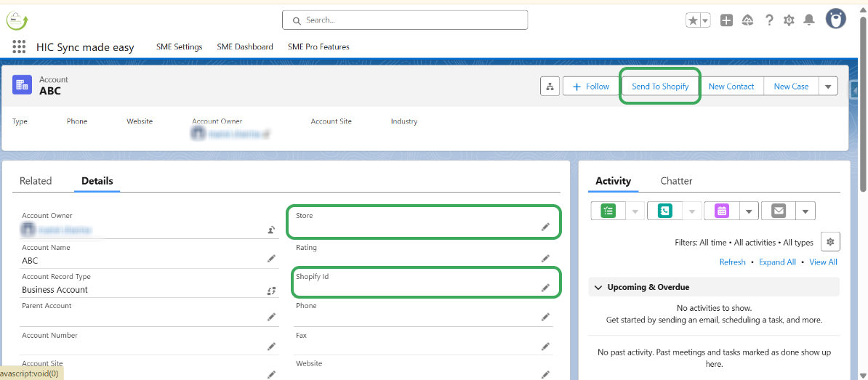Change owner icon in Account Owner field
Image resolution: width=868 pixels, height=380 pixels.
271,230
